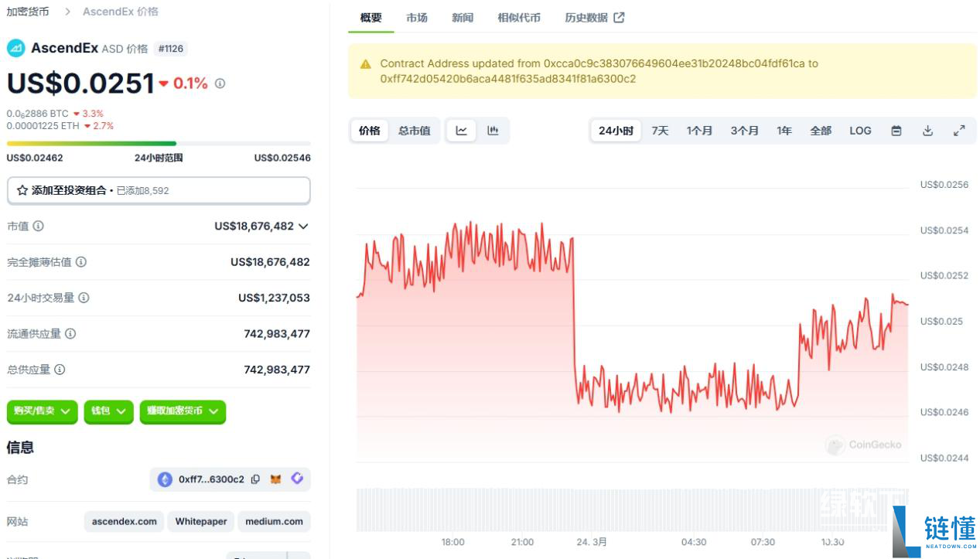Click the info icon next to 完全摊薄估值
Screen dimensions: 980x559
click(81, 262)
